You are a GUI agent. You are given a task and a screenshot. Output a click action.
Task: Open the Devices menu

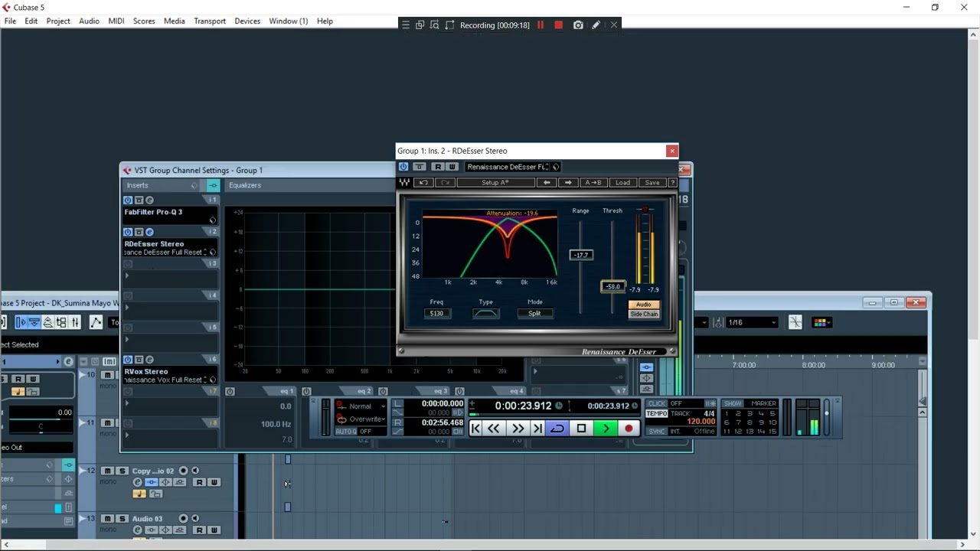(x=247, y=21)
